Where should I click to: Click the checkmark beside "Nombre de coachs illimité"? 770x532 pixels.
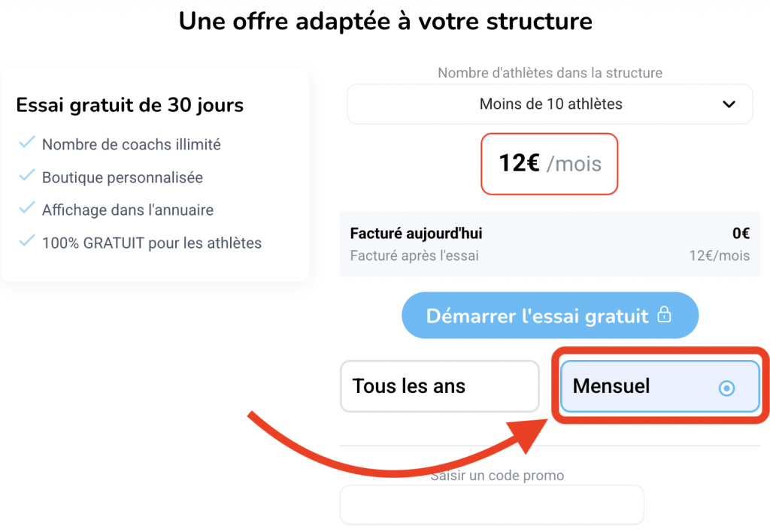pos(27,143)
